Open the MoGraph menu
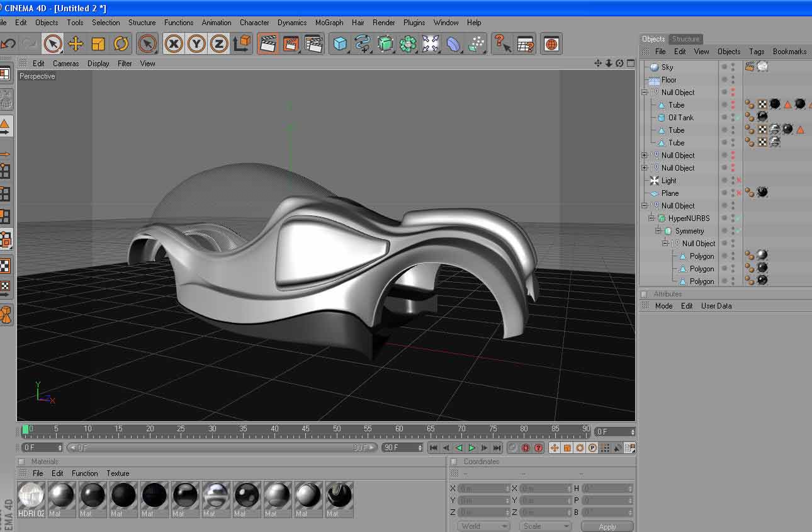The height and width of the screenshot is (532, 812). coord(329,23)
